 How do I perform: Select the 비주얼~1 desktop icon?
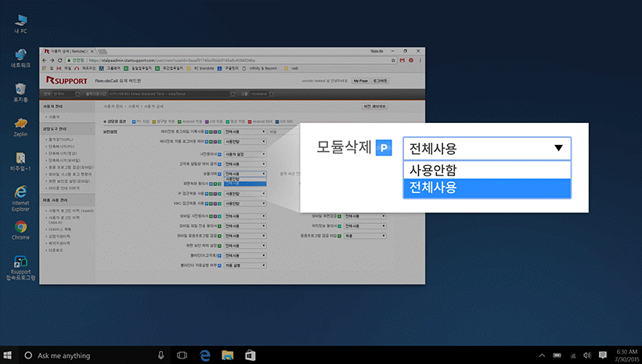pyautogui.click(x=20, y=161)
